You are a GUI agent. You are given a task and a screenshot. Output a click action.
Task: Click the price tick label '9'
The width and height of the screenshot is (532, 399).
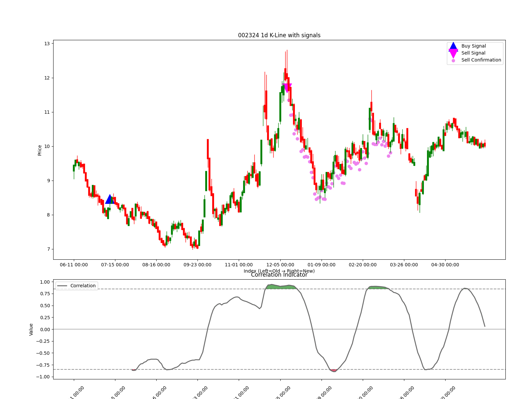click(x=48, y=181)
